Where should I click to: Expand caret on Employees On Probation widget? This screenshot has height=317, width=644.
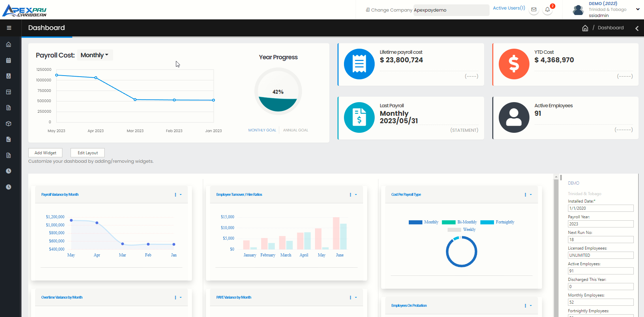click(531, 306)
